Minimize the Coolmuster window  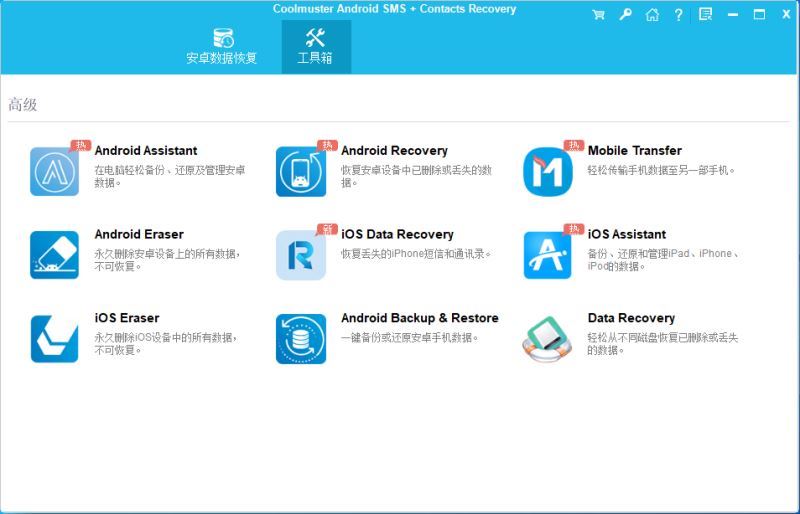click(x=733, y=14)
